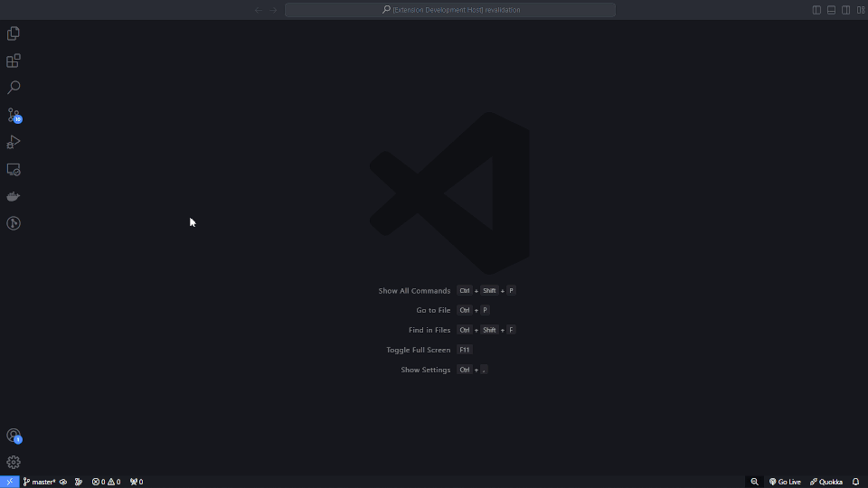This screenshot has width=868, height=488.
Task: Click the warnings count in status bar
Action: click(114, 482)
